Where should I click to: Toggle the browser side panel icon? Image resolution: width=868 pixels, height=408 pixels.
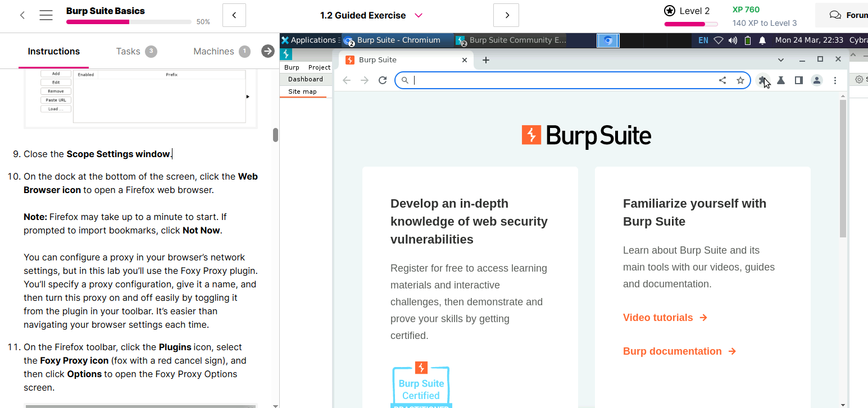pos(798,80)
